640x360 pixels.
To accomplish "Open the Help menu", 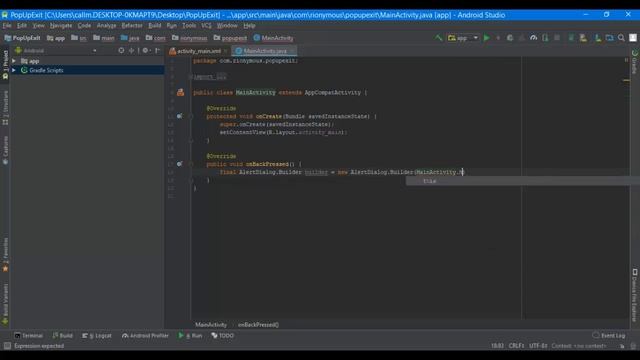I will [249, 25].
